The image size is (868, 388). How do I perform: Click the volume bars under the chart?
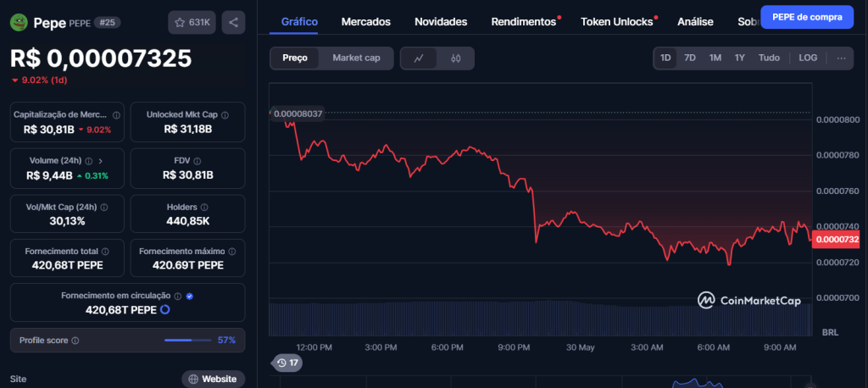pyautogui.click(x=540, y=319)
